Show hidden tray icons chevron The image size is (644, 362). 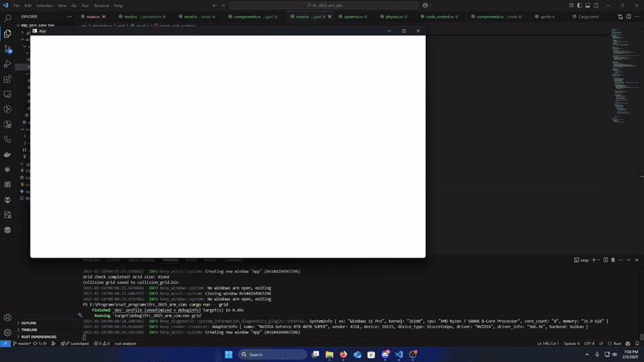coord(587,355)
